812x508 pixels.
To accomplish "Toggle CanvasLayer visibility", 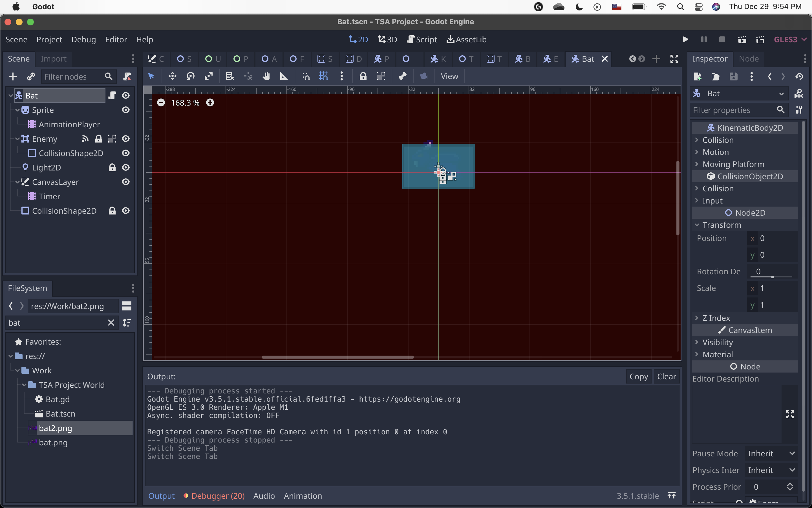I will click(126, 182).
